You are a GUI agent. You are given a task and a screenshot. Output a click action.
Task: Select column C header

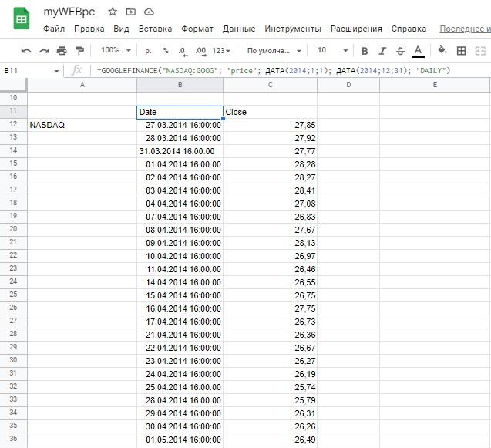tap(271, 85)
